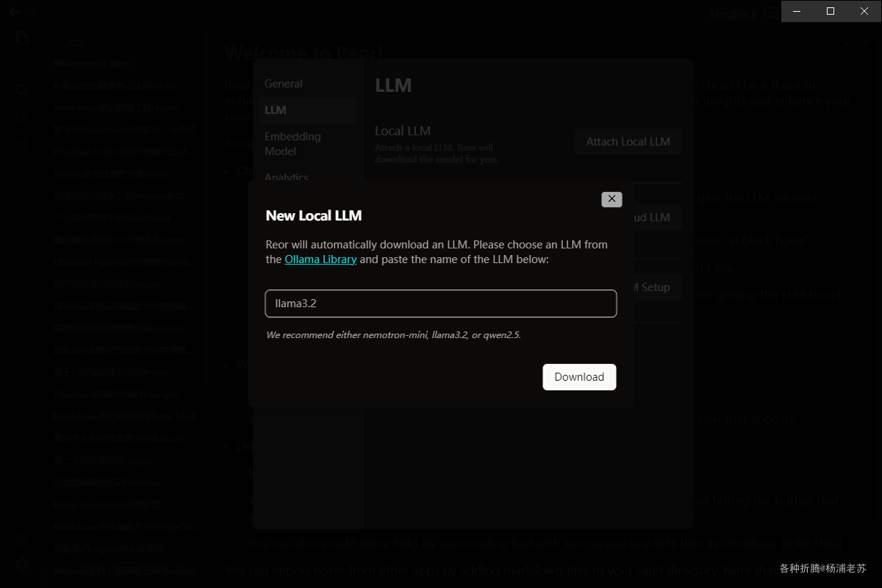Image resolution: width=882 pixels, height=588 pixels.
Task: Maximize the Reor window
Action: [831, 11]
